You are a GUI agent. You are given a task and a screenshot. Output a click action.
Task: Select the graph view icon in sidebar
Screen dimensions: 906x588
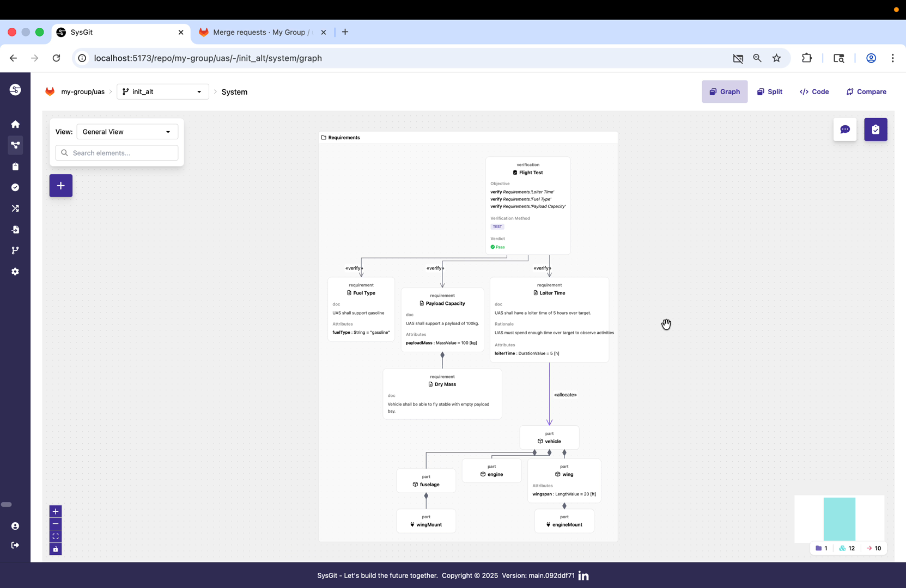click(16, 145)
